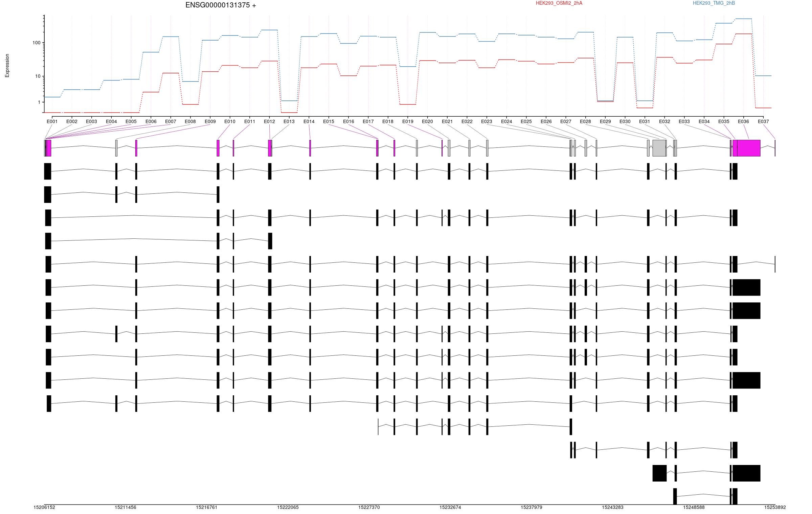Viewport: 812px width, 514px height.
Task: Select the HEK293_TMG_2hB legend label
Action: click(x=714, y=3)
